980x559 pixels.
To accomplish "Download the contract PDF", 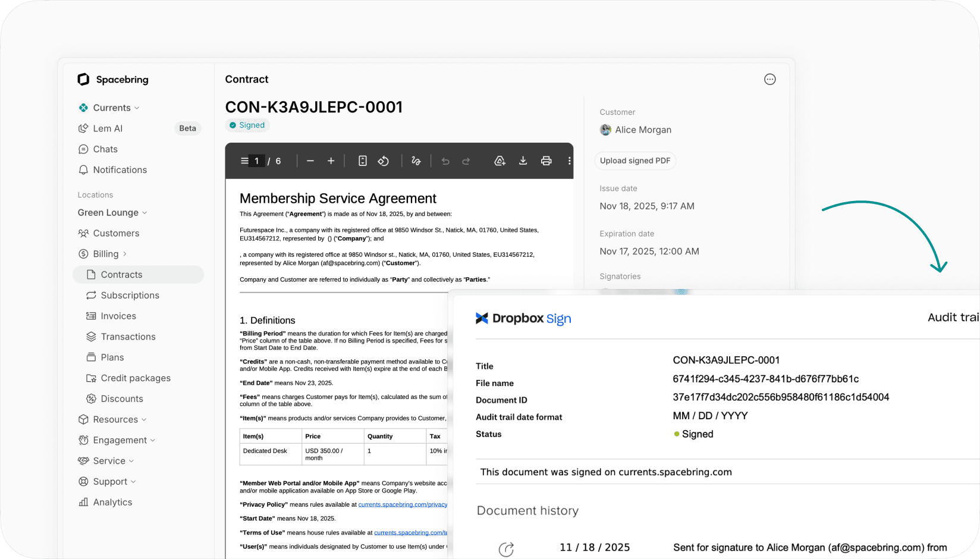I will point(523,161).
